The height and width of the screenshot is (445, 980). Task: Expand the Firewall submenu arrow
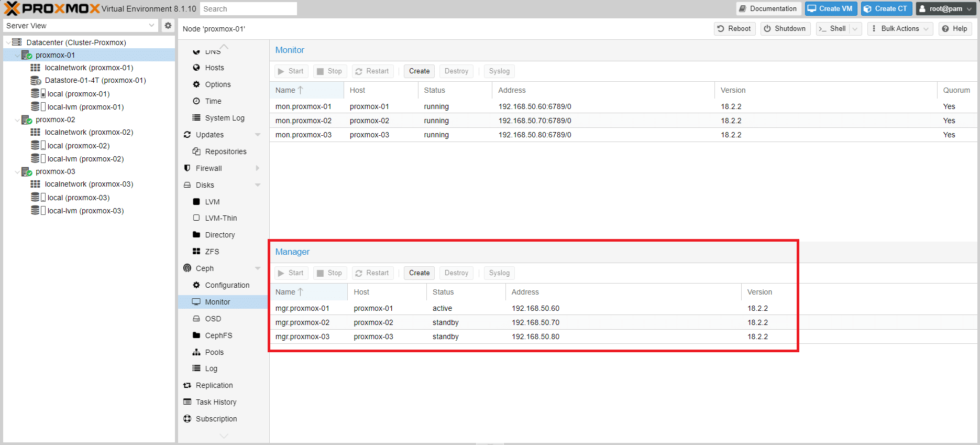(258, 168)
